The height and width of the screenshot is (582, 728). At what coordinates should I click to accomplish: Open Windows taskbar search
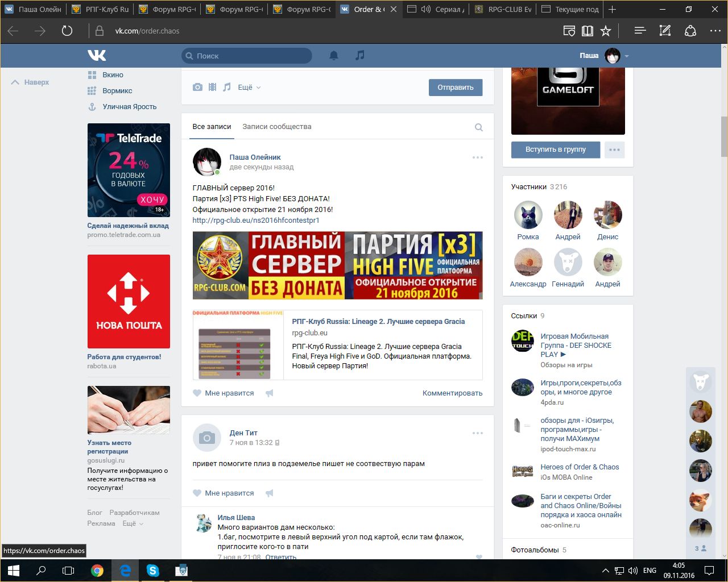pyautogui.click(x=41, y=570)
